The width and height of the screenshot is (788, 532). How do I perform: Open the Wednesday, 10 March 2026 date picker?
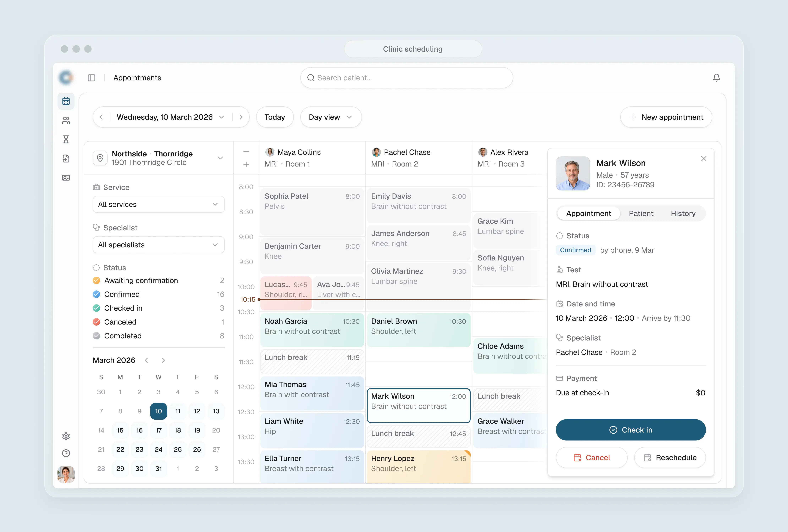[171, 117]
